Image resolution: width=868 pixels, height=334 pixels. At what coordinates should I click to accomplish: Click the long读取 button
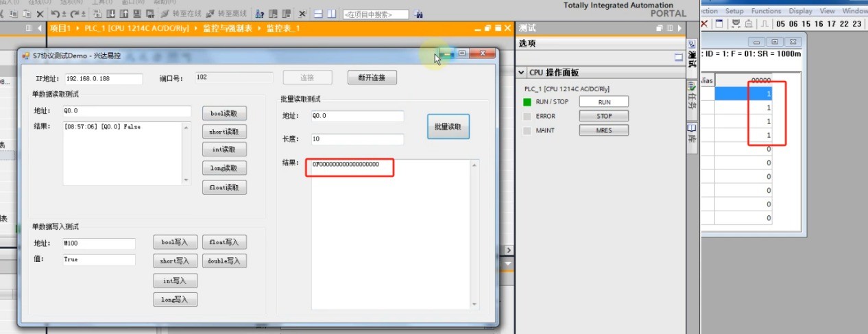tap(224, 168)
